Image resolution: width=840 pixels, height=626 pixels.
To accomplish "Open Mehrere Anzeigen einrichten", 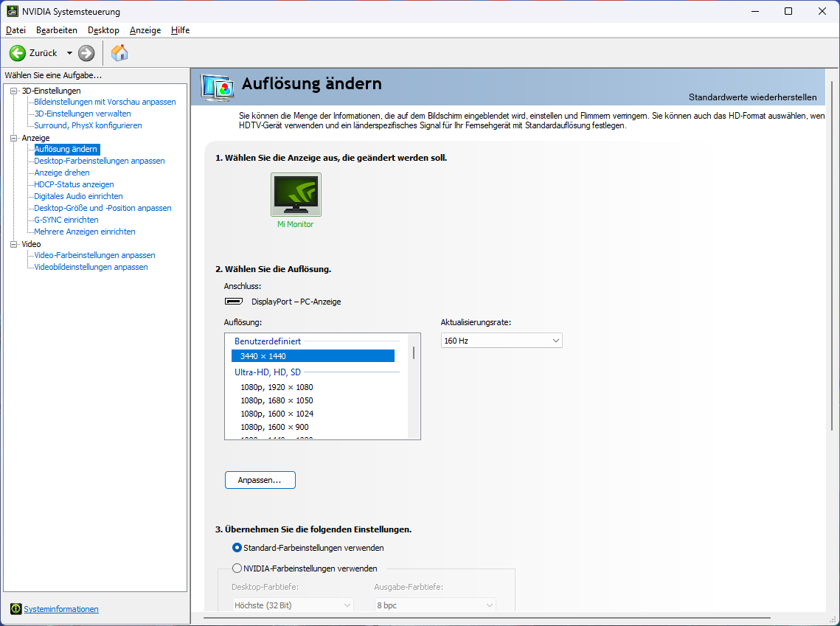I will [85, 232].
